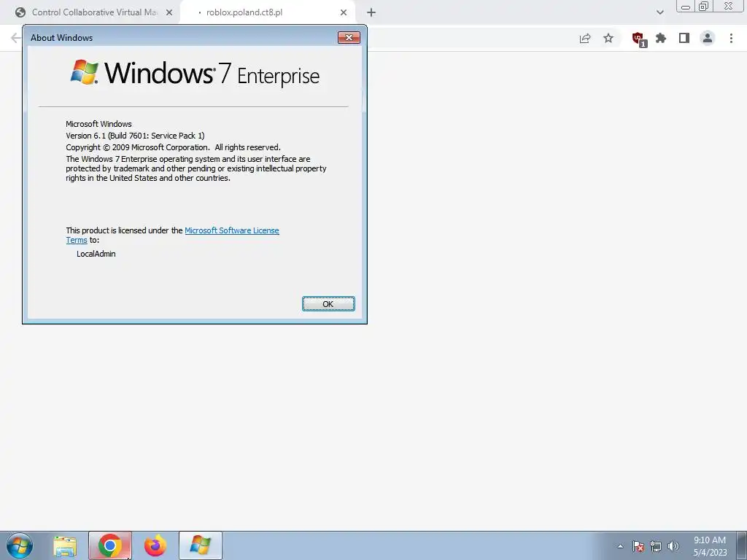
Task: Open the Chrome profile avatar
Action: pyautogui.click(x=708, y=38)
